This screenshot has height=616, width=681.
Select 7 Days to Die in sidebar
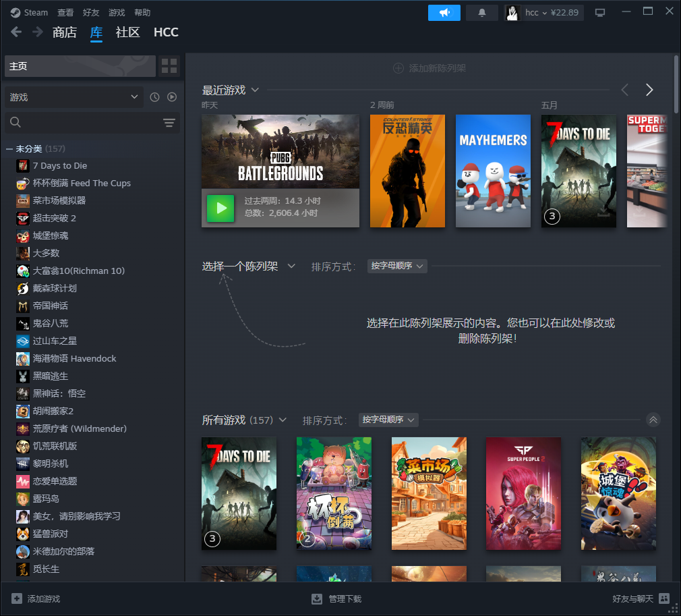tap(59, 165)
